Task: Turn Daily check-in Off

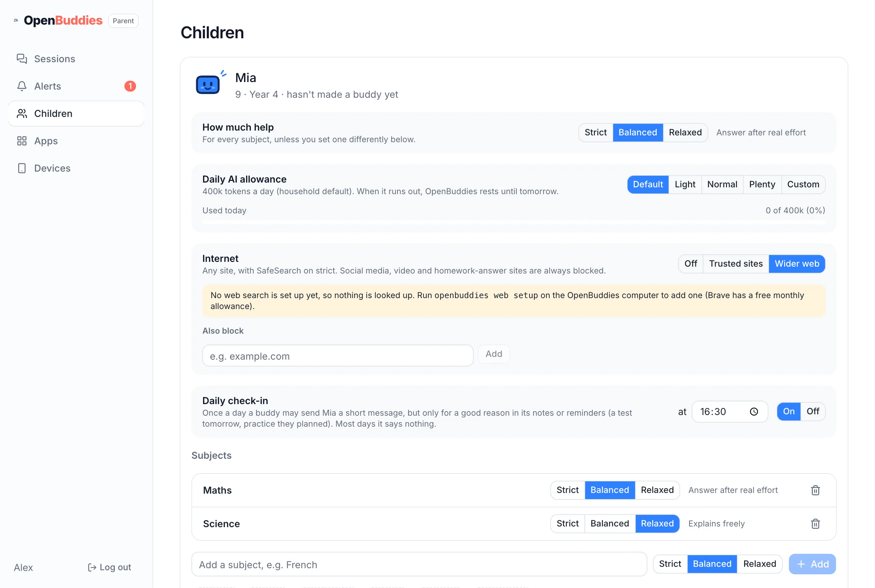Action: (812, 411)
